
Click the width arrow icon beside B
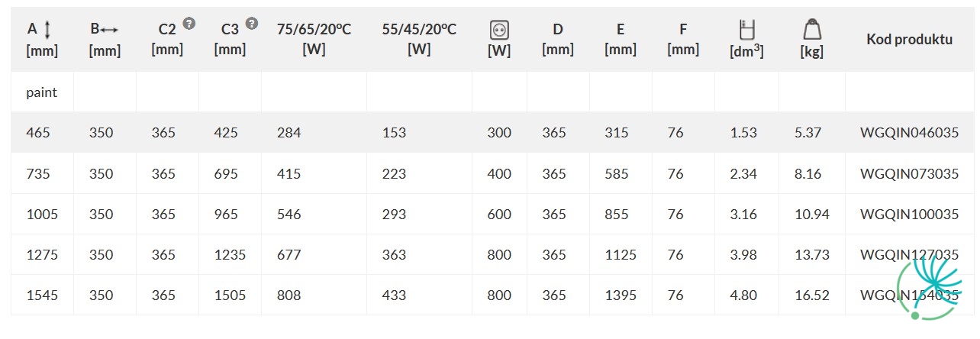[110, 30]
